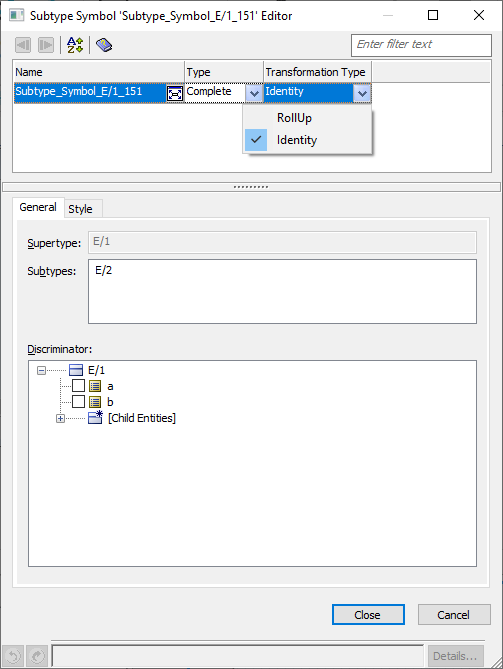This screenshot has height=669, width=503.
Task: Click the redo arrow icon at bottom
Action: click(x=37, y=655)
